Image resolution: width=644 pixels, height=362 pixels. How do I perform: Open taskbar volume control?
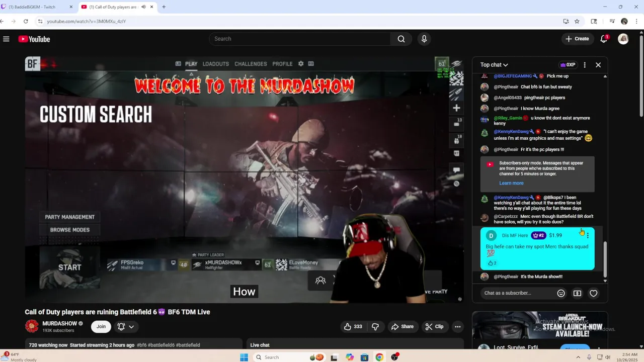(x=607, y=357)
